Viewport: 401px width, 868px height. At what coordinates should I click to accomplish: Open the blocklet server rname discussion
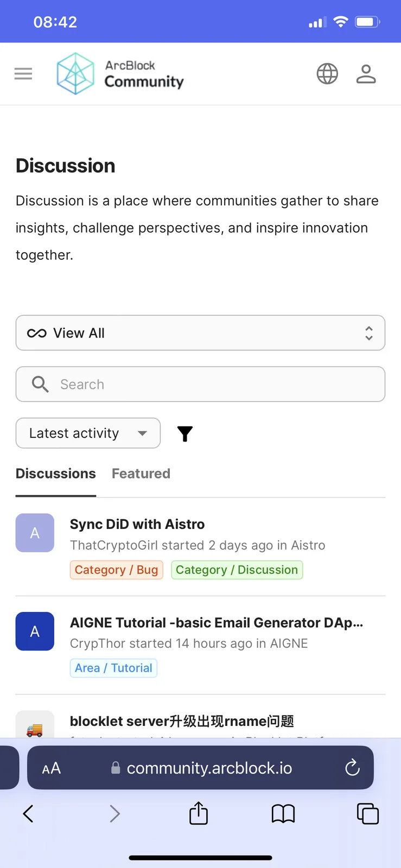pyautogui.click(x=182, y=721)
